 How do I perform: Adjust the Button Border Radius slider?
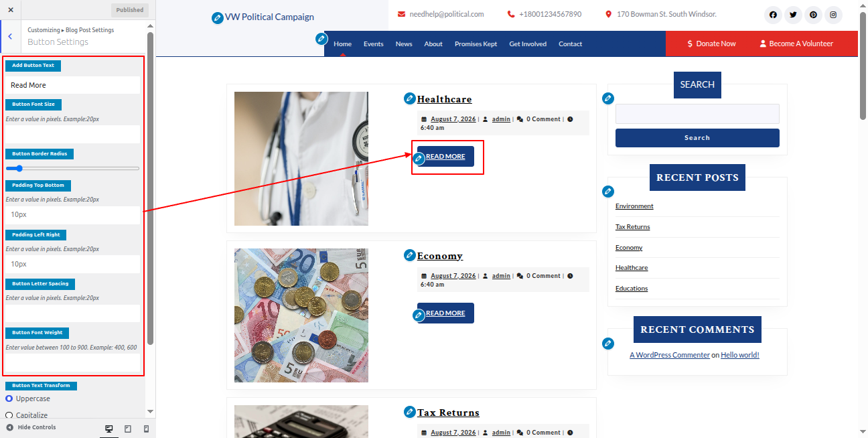click(x=72, y=168)
